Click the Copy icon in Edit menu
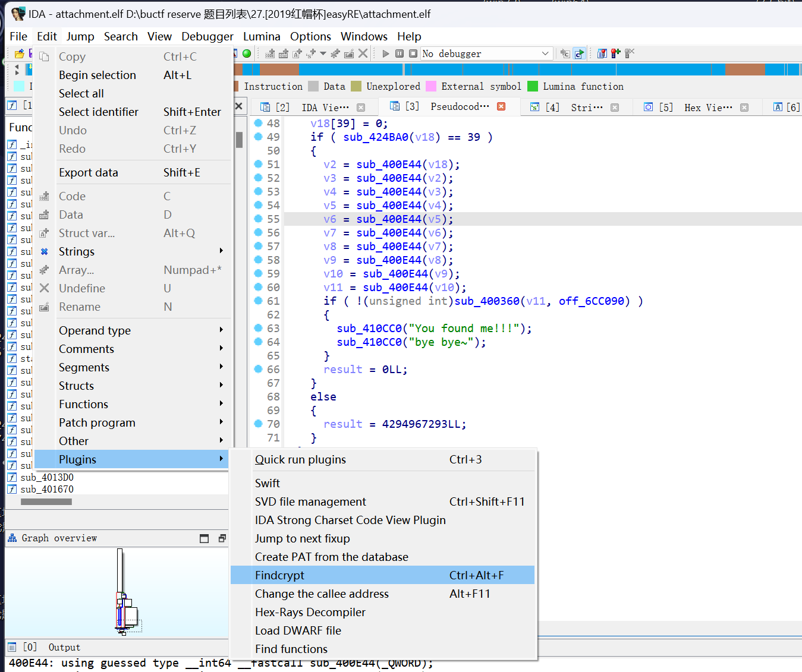The height and width of the screenshot is (672, 802). point(44,56)
